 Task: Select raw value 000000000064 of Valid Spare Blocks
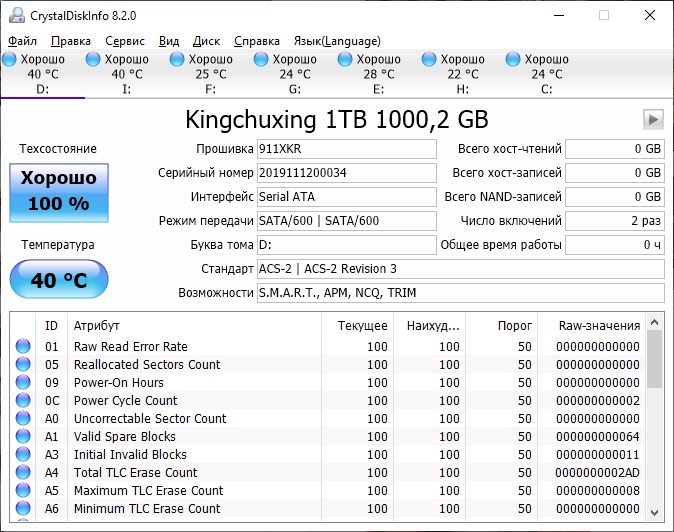click(x=597, y=437)
